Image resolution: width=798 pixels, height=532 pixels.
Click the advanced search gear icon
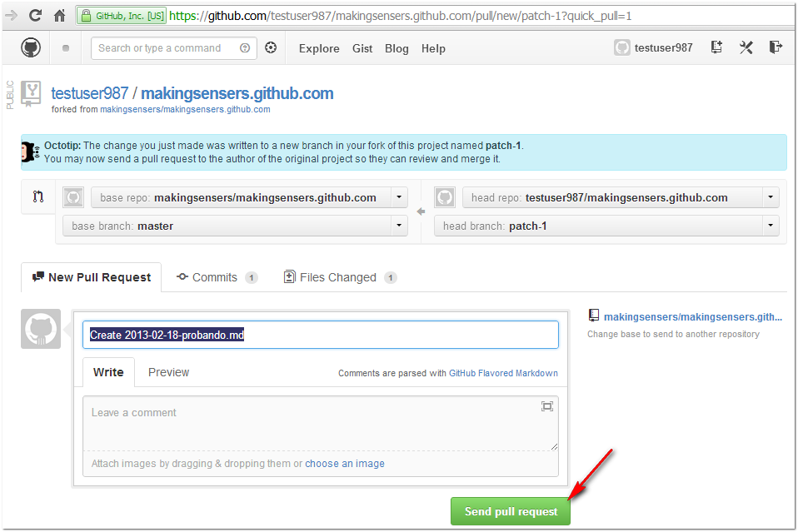coord(271,47)
